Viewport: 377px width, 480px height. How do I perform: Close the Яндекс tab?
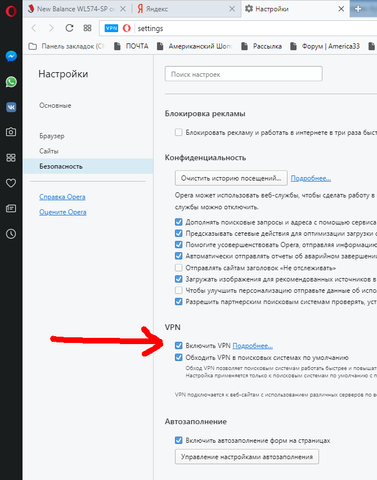232,9
